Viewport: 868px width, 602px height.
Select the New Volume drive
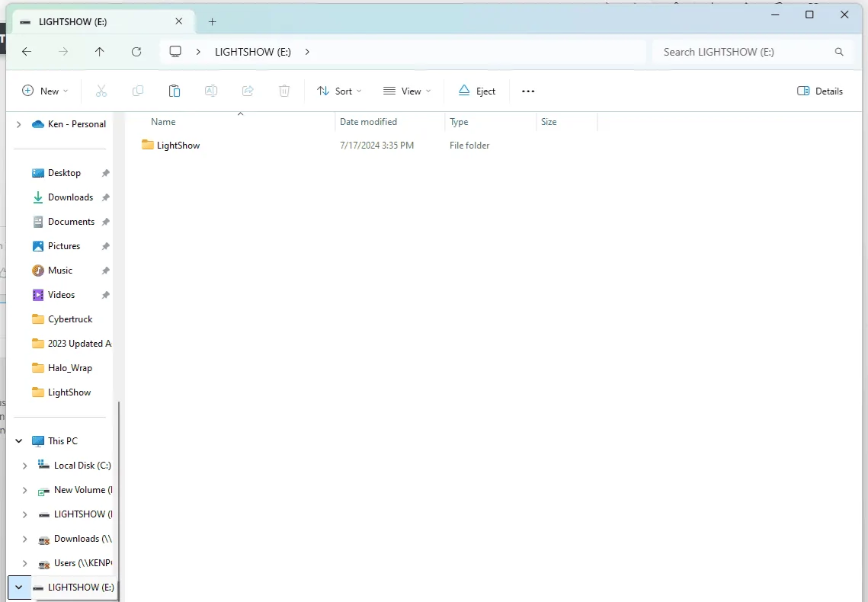click(x=83, y=489)
